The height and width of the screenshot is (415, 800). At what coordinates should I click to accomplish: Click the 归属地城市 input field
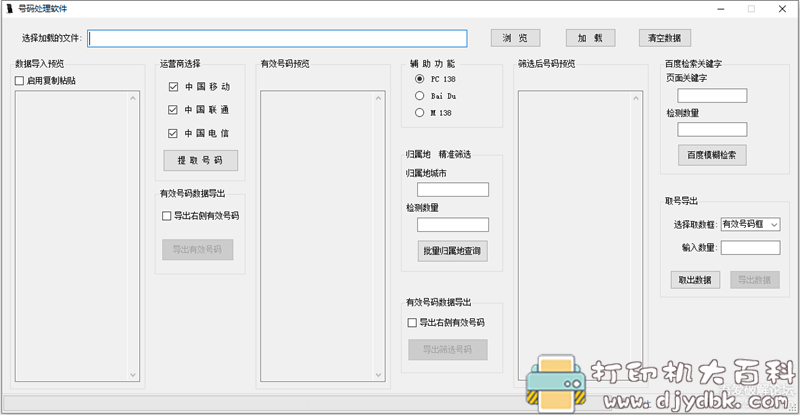453,189
